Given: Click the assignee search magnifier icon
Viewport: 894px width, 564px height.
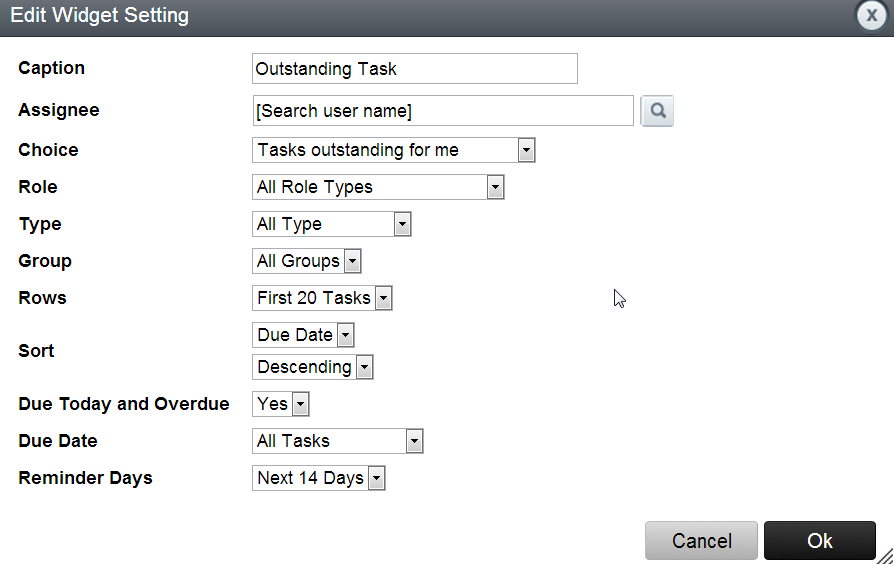Looking at the screenshot, I should point(657,111).
